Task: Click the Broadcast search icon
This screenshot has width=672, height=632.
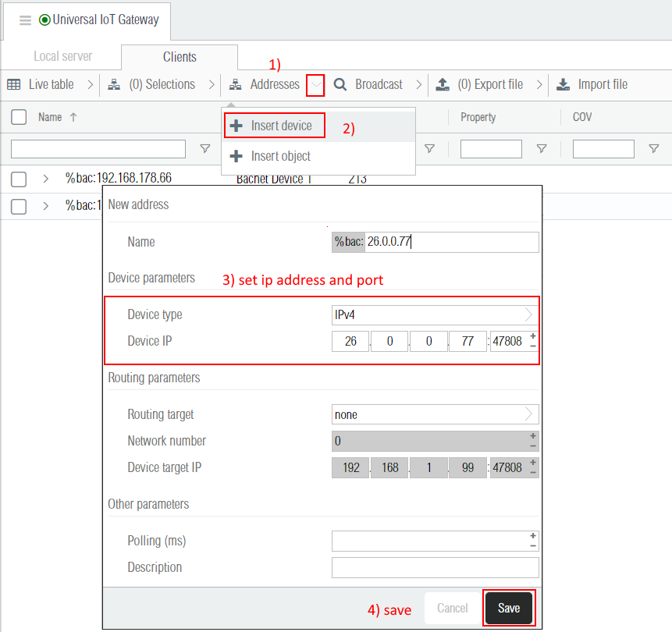Action: (340, 84)
